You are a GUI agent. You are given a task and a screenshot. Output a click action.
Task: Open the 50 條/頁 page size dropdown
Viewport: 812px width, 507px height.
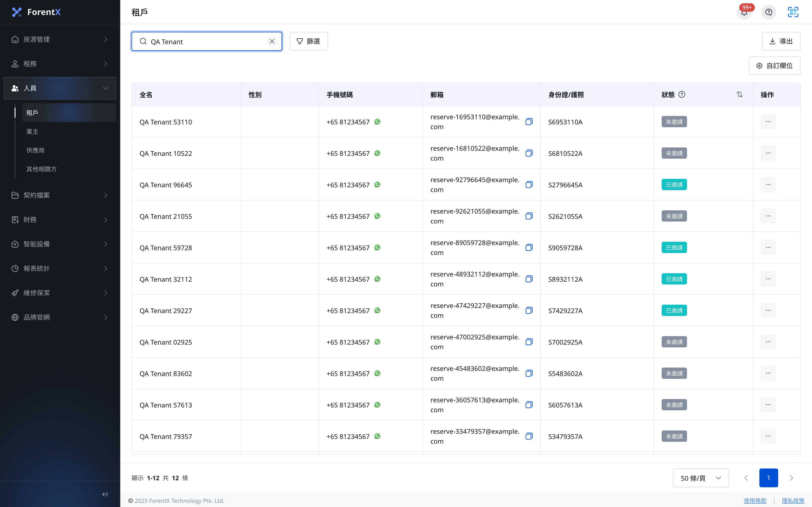701,478
